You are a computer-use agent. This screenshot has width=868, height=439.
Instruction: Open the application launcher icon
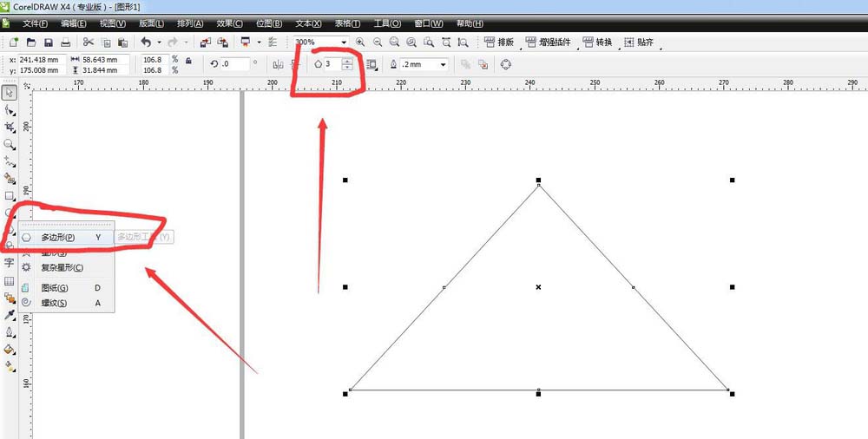coord(246,42)
